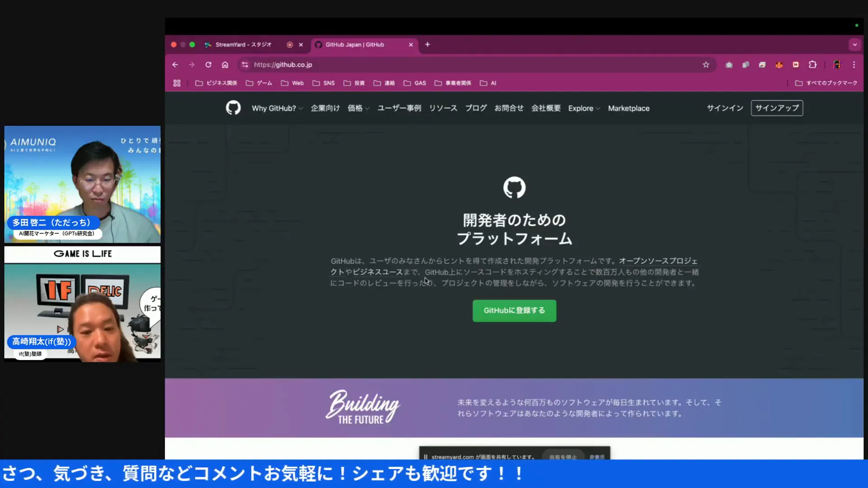Image resolution: width=868 pixels, height=488 pixels.
Task: Open the browser home page icon
Action: click(225, 65)
